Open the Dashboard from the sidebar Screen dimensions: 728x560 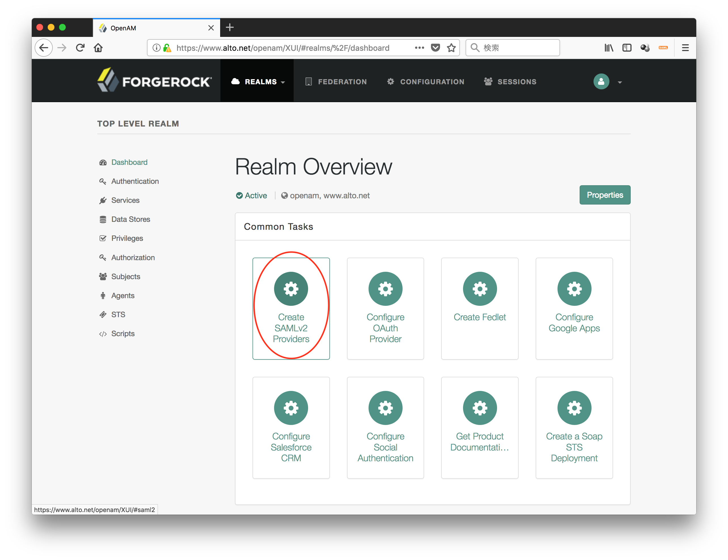click(129, 162)
